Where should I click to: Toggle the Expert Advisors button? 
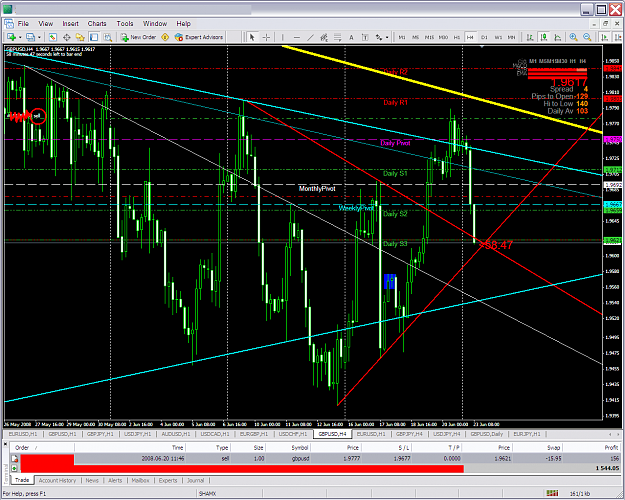pyautogui.click(x=199, y=37)
